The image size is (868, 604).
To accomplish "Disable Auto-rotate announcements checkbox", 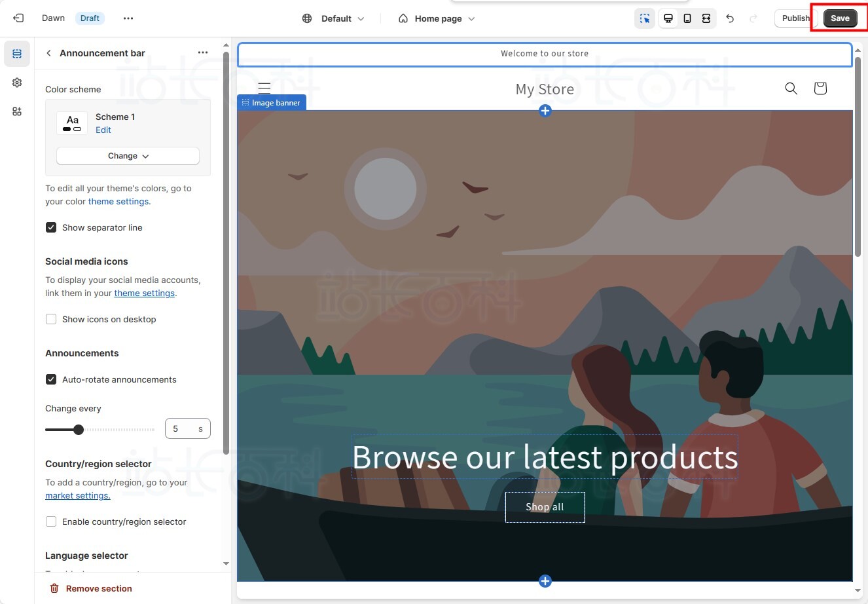I will [x=51, y=379].
